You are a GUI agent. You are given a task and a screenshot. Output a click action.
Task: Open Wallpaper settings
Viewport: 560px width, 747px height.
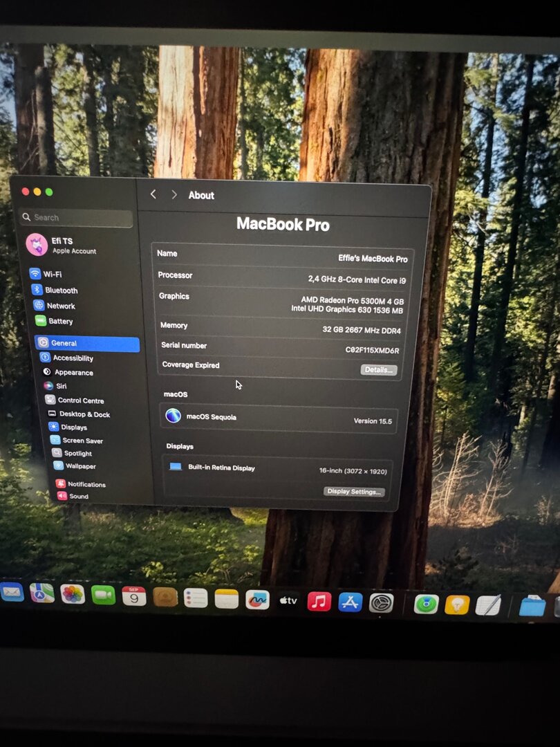coord(75,466)
